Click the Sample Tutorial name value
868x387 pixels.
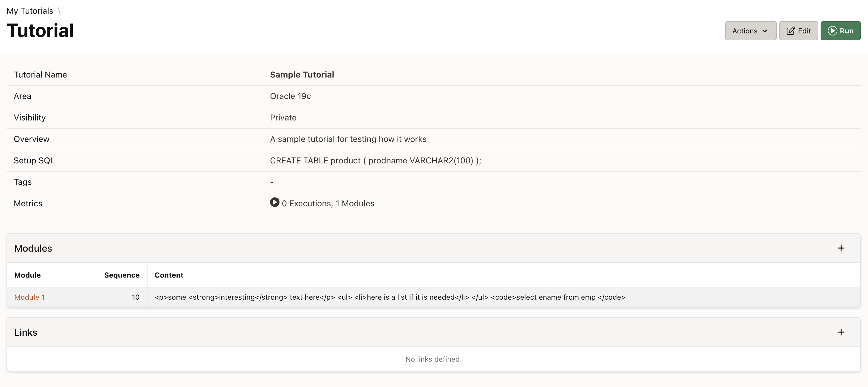[x=302, y=75]
